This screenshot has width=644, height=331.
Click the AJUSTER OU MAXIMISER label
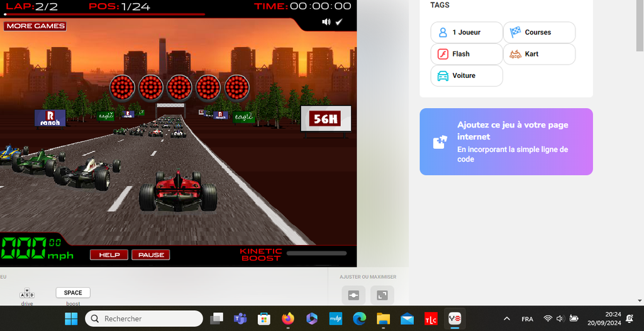[x=368, y=277]
